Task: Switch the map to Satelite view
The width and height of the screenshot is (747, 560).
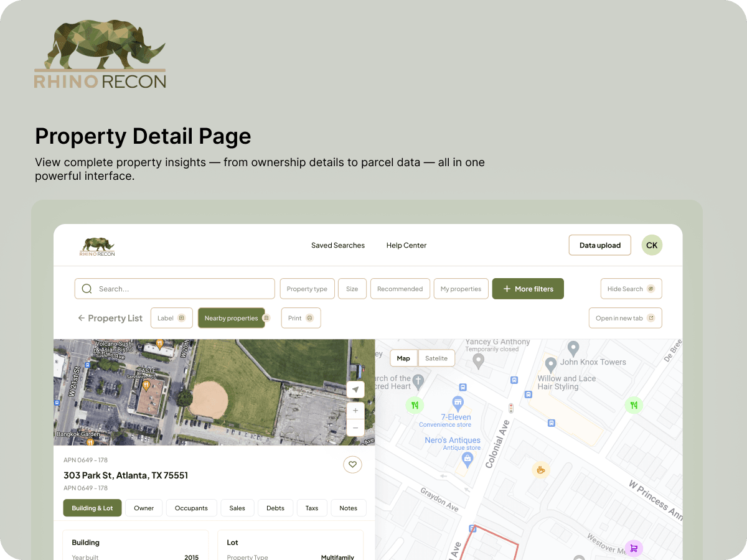Action: tap(436, 358)
